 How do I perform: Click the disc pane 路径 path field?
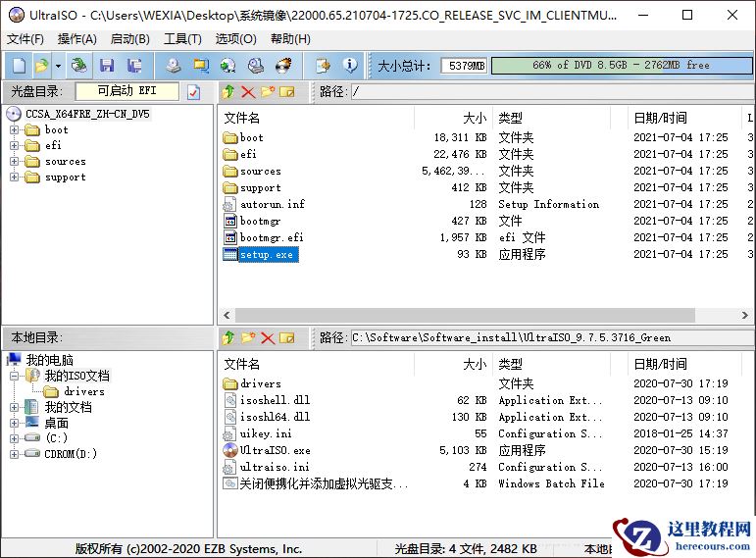click(x=552, y=91)
